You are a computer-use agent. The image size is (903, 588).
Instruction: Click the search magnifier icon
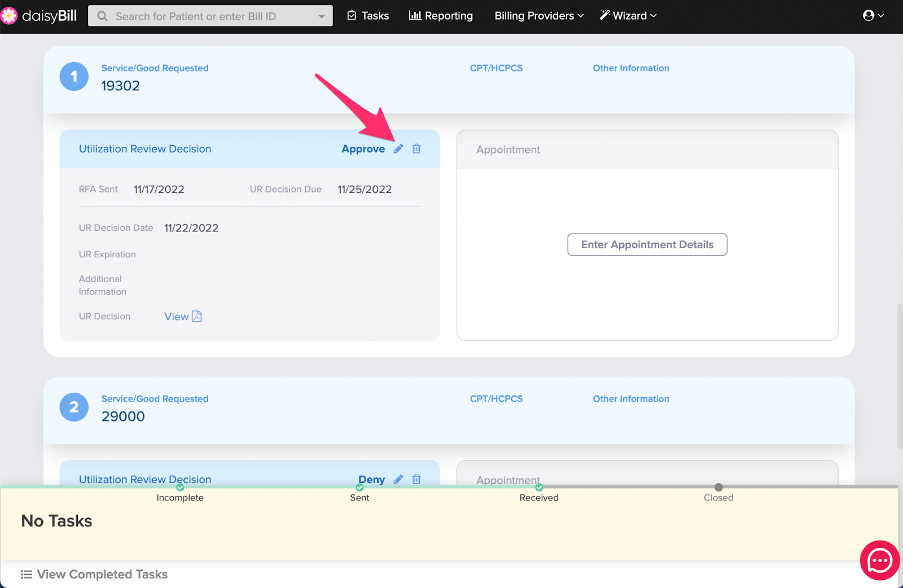click(x=102, y=16)
